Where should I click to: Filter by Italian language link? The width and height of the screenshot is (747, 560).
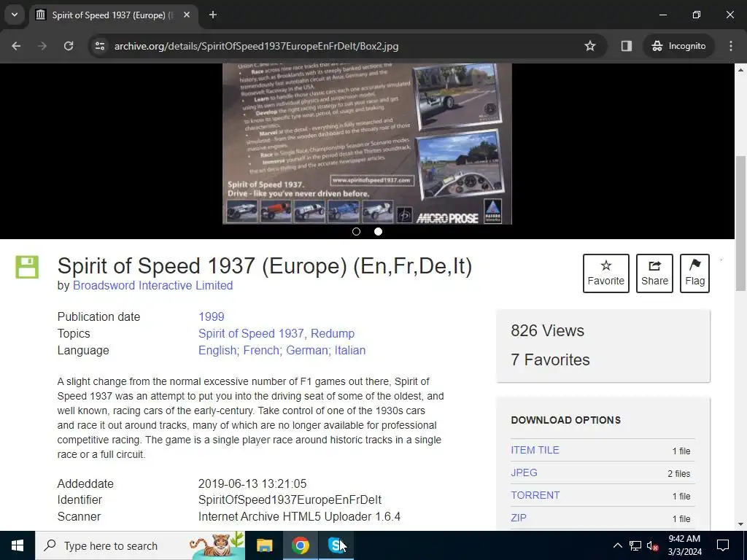point(350,351)
